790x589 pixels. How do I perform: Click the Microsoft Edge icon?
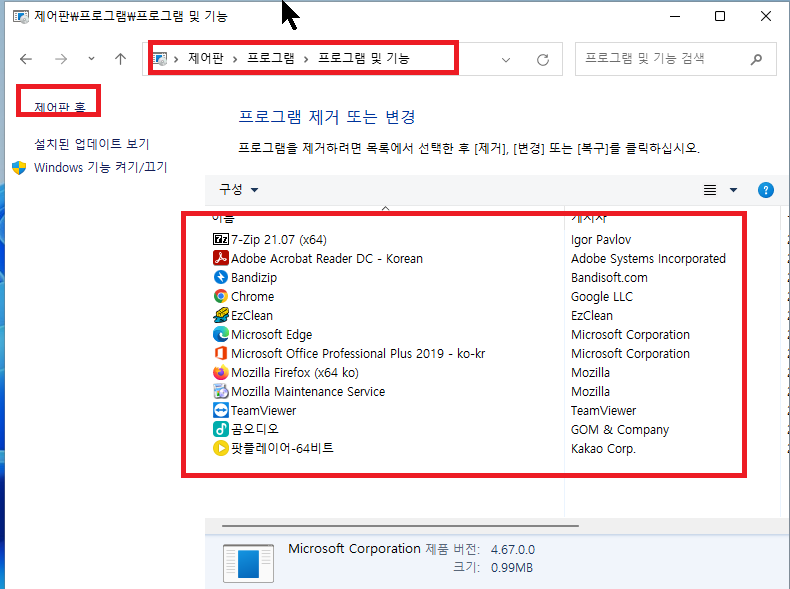221,334
